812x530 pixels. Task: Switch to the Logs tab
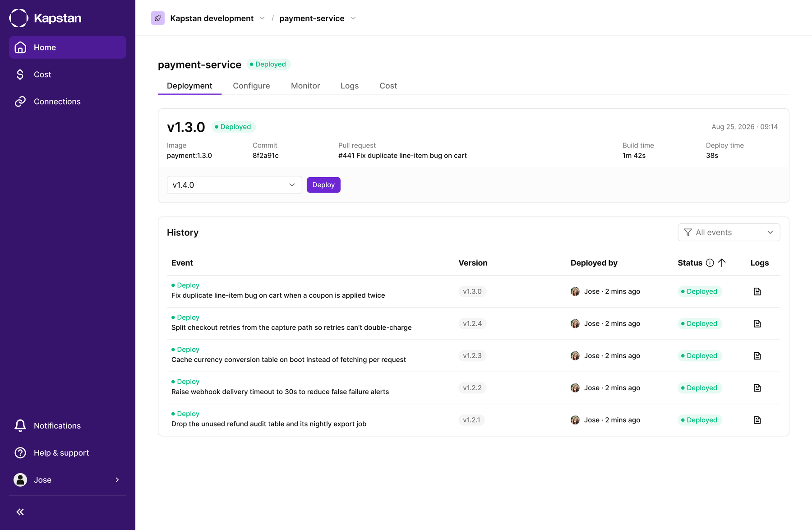click(350, 86)
